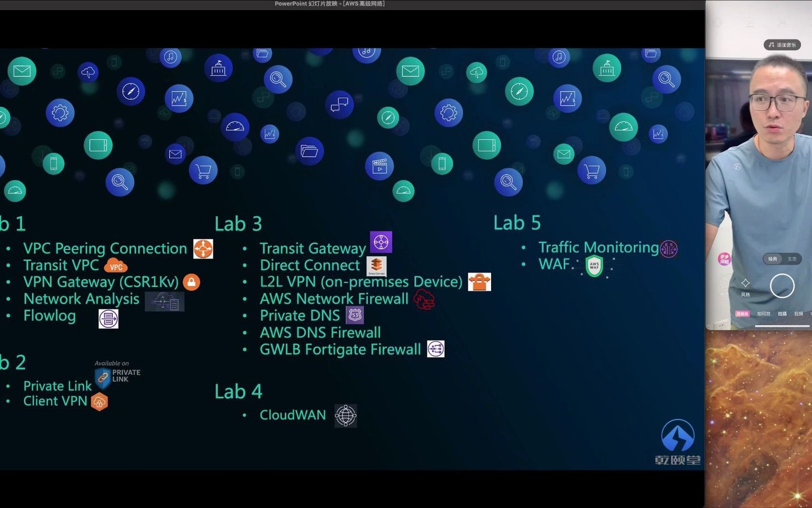Click the "AWS Network Firewall" text
The height and width of the screenshot is (508, 812).
[x=334, y=299]
